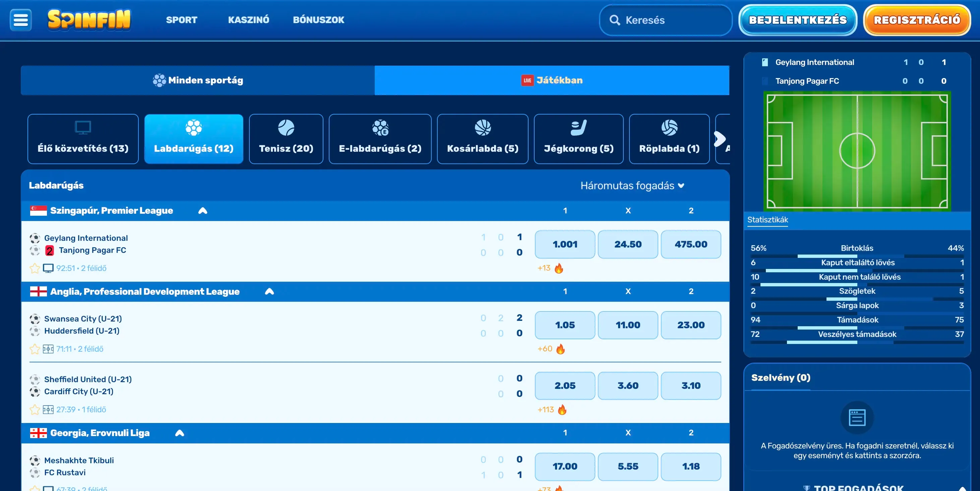This screenshot has width=980, height=491.
Task: Open the KASZINÓ menu
Action: (248, 20)
